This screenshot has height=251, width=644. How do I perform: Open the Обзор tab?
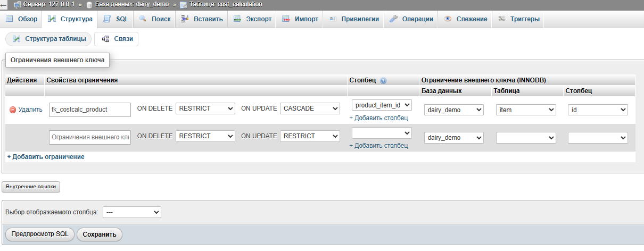tap(22, 19)
